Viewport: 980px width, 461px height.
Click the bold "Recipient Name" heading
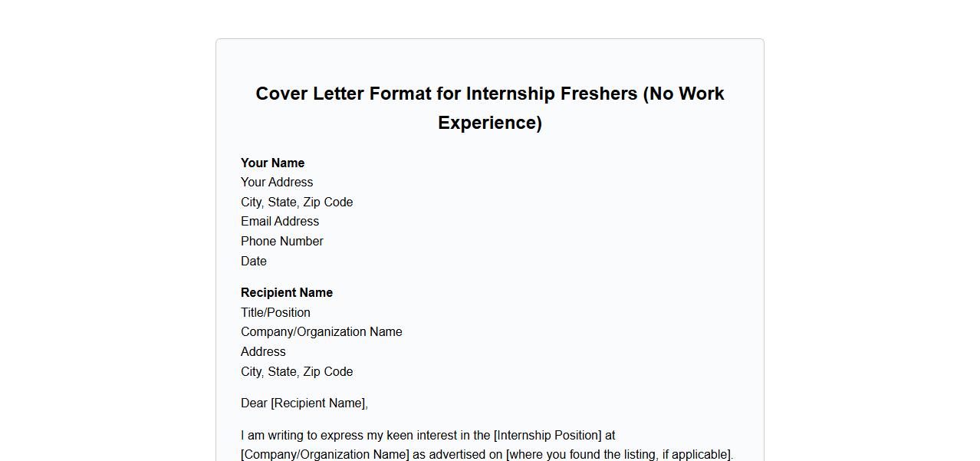pyautogui.click(x=287, y=293)
